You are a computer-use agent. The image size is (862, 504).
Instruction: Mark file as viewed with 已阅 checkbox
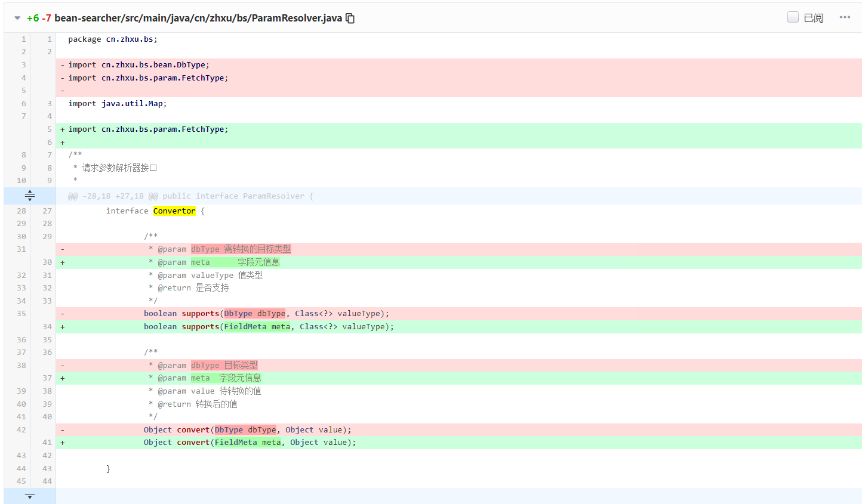pos(793,17)
